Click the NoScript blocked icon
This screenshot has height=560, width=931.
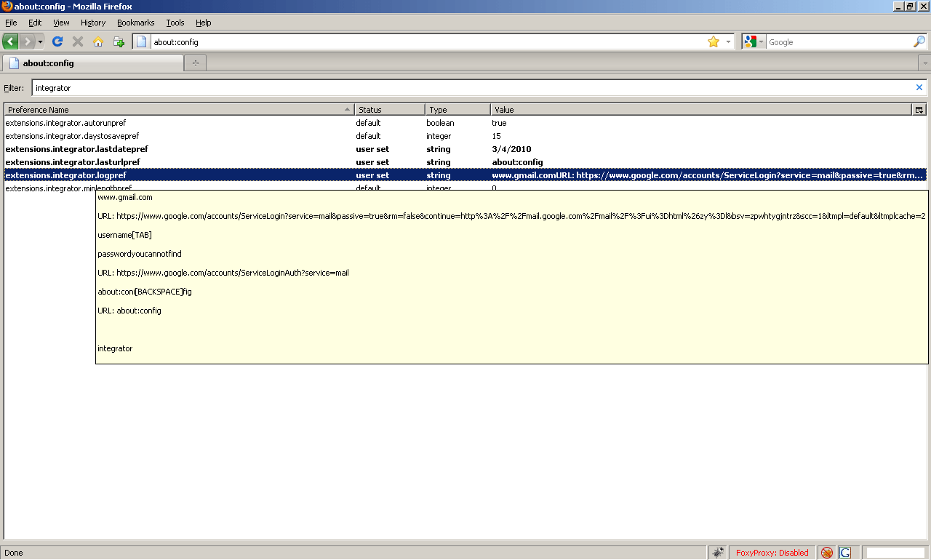tap(826, 552)
